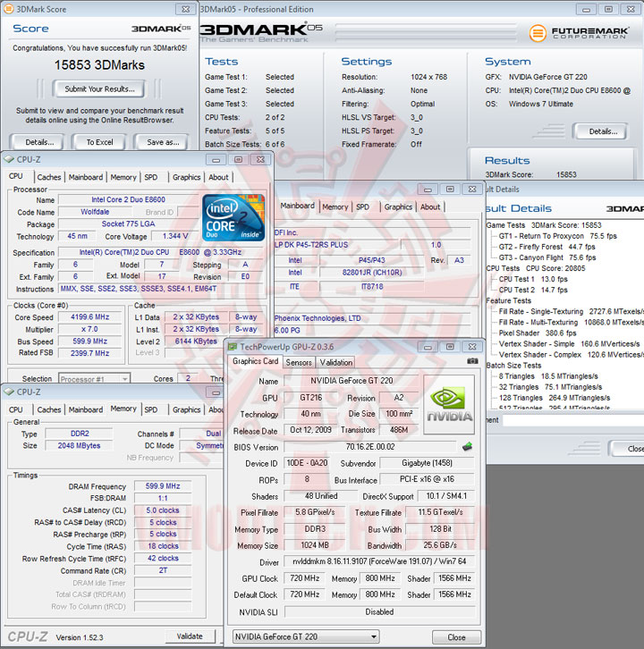Click the GPU-Z title bar icon
Screen dimensions: 644x649
click(x=233, y=347)
